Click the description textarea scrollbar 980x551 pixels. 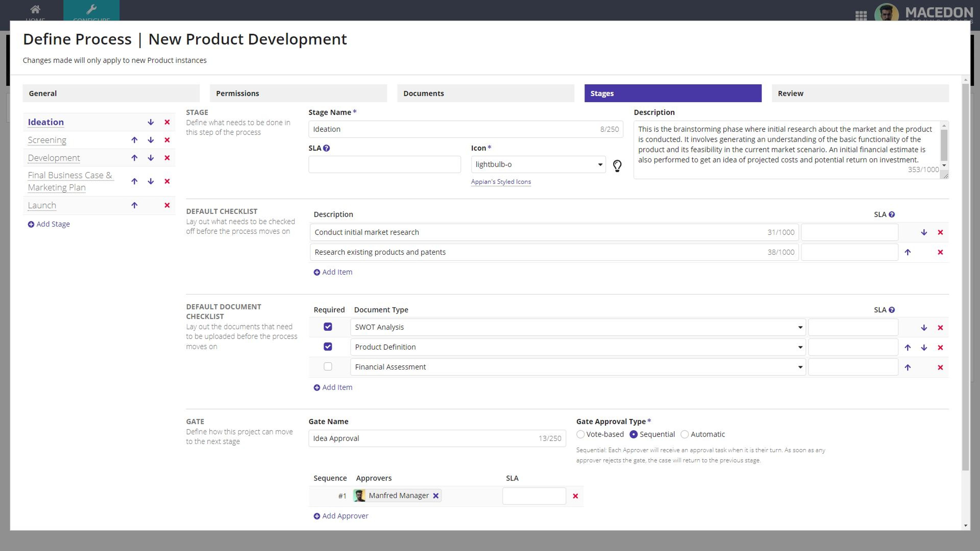click(944, 145)
